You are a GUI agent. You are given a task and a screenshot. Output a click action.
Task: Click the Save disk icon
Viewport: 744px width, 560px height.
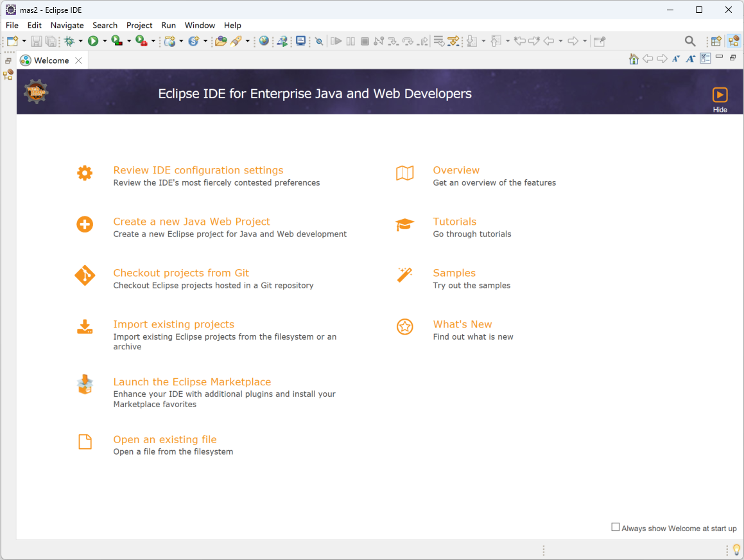coord(36,41)
